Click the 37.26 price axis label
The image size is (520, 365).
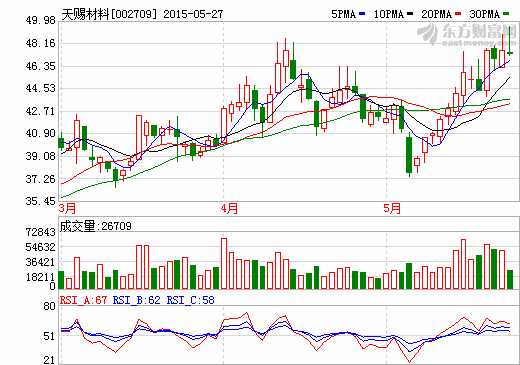point(41,179)
